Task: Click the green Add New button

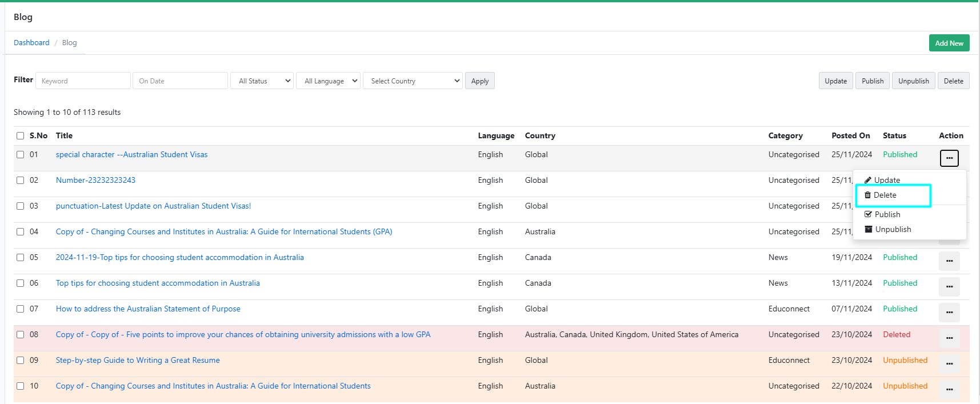Action: click(949, 43)
